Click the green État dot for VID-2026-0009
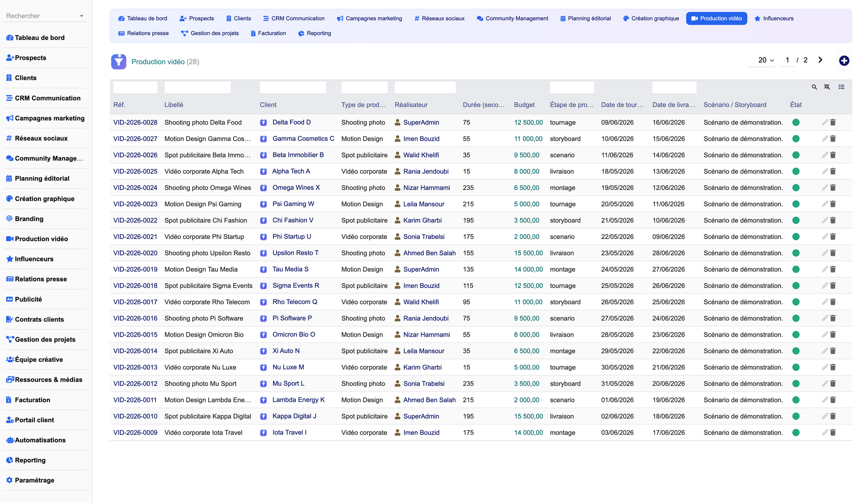The height and width of the screenshot is (503, 868). pos(796,433)
